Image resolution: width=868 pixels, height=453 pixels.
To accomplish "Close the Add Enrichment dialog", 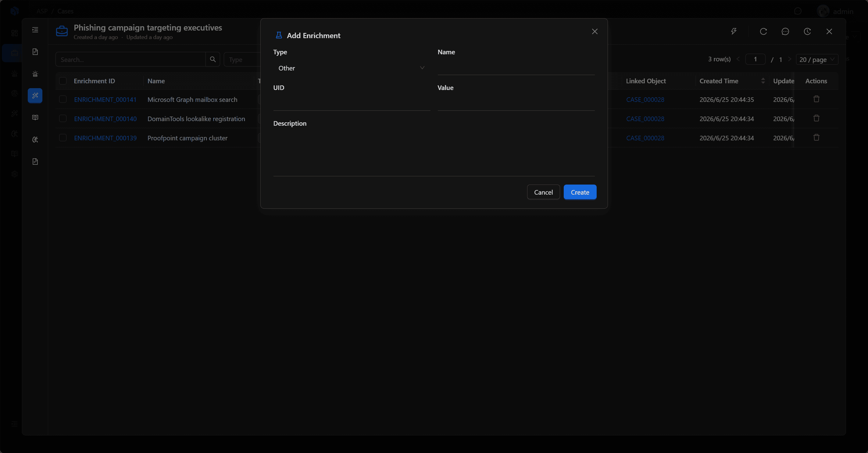I will (x=595, y=31).
